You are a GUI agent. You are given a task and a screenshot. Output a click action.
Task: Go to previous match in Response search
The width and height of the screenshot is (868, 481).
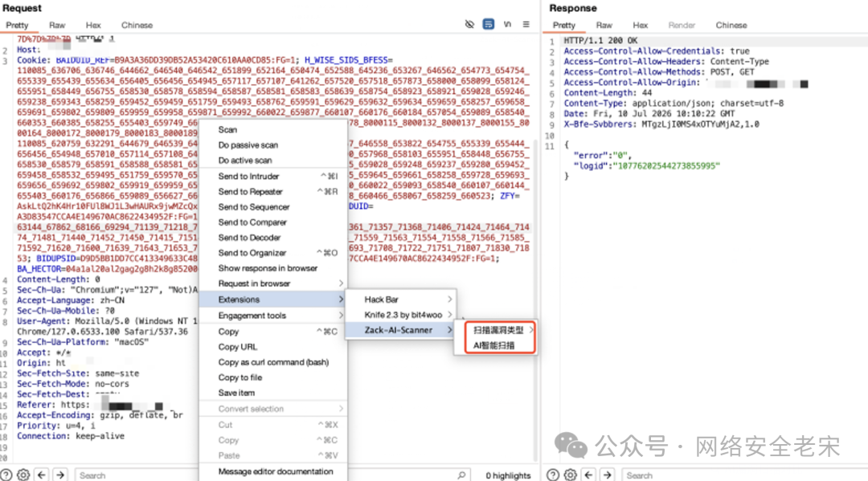(x=588, y=475)
